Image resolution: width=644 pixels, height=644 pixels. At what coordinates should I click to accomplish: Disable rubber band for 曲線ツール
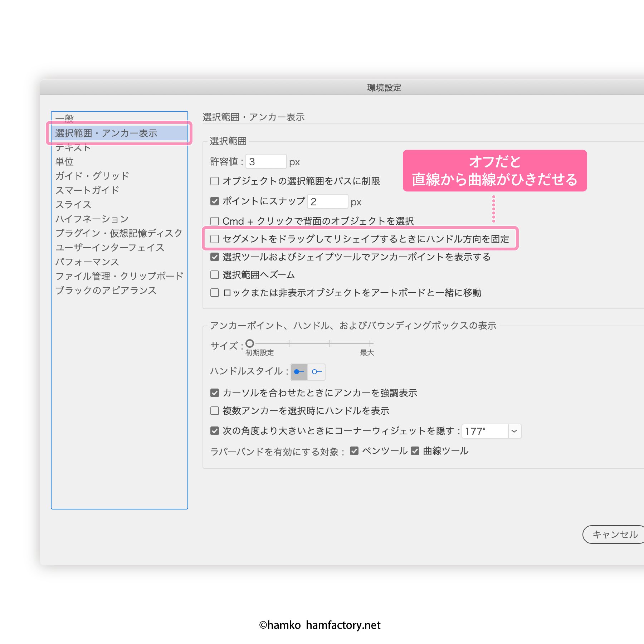click(415, 451)
